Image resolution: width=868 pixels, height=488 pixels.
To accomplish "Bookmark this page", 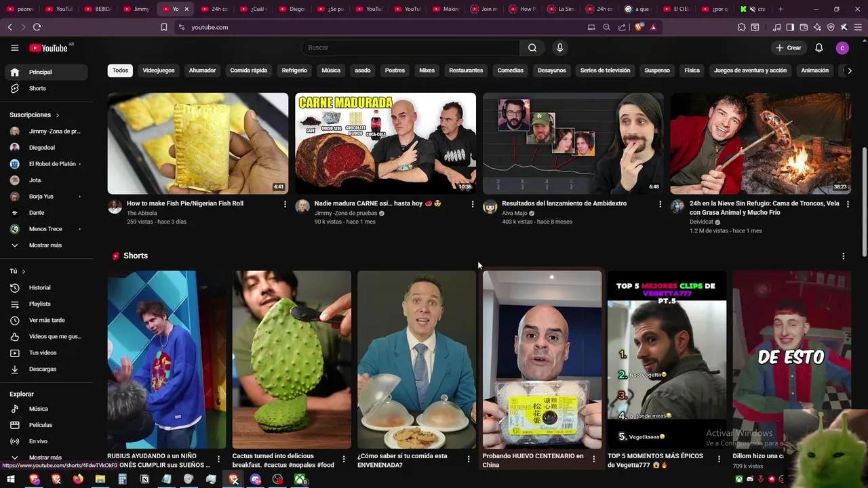I will tap(163, 27).
